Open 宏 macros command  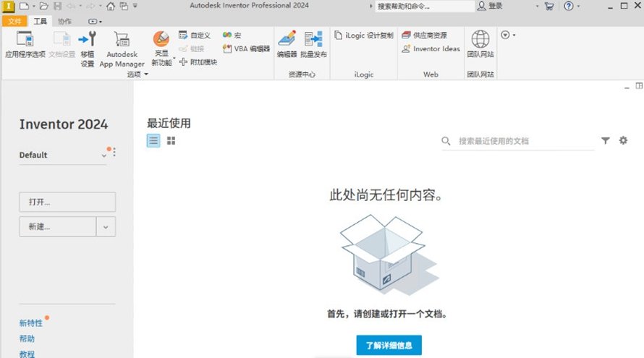[232, 35]
